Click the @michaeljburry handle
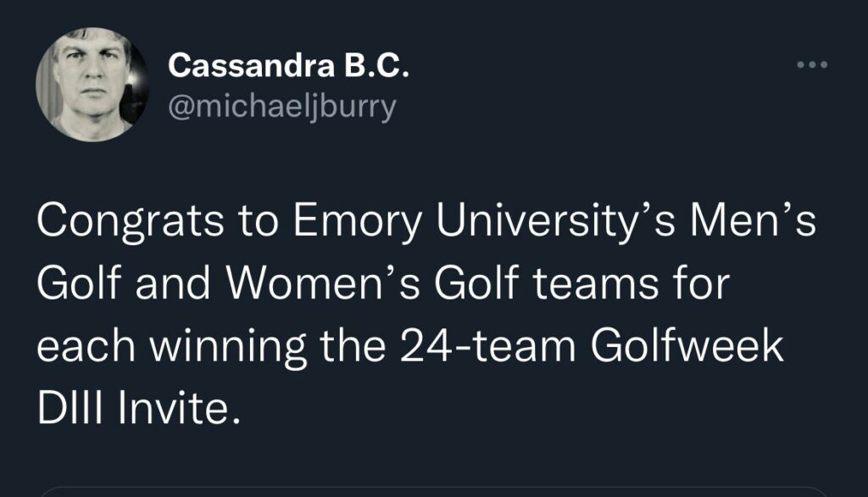Image resolution: width=868 pixels, height=497 pixels. pos(282,109)
